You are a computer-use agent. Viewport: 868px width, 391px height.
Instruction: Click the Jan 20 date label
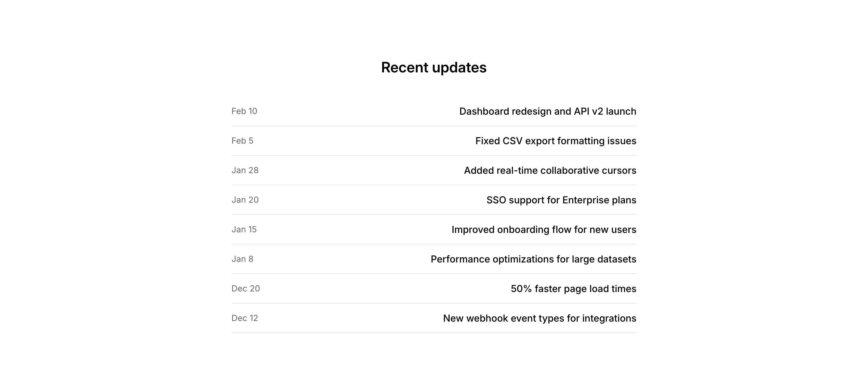pos(245,200)
